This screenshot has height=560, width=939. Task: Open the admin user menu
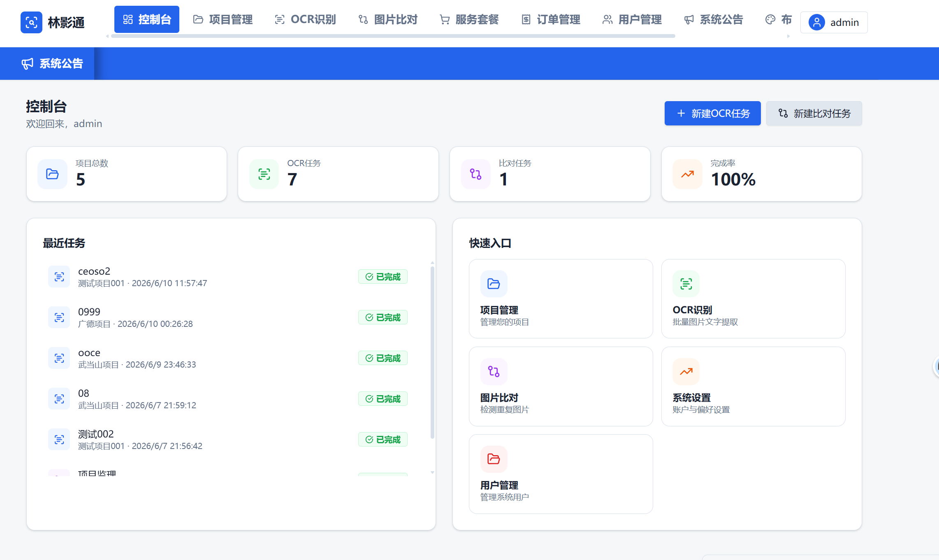(x=834, y=22)
